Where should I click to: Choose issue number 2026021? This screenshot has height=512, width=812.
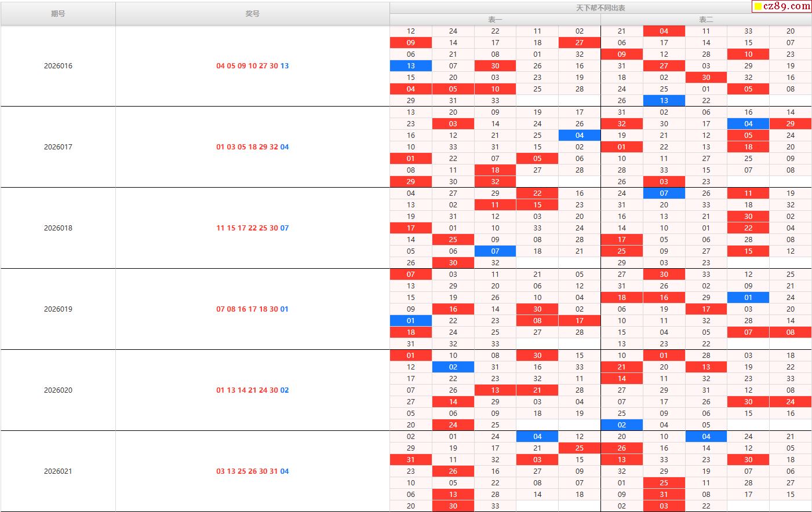click(x=58, y=471)
